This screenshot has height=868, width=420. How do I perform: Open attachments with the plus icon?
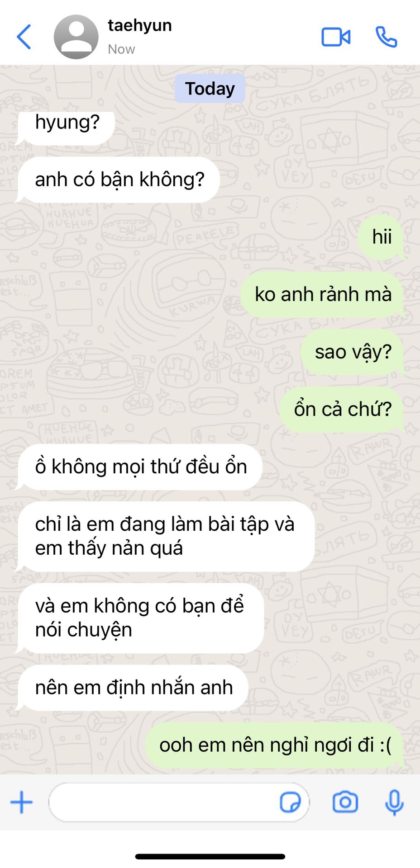(x=21, y=802)
